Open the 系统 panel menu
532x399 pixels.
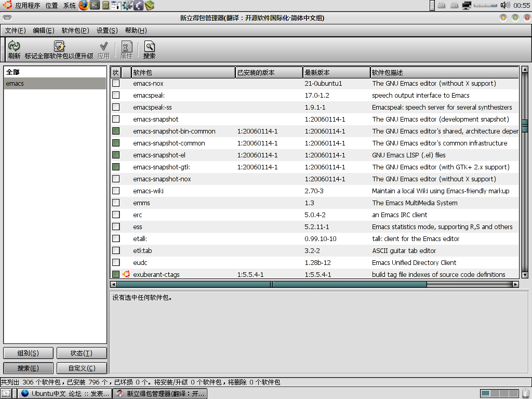(x=70, y=5)
